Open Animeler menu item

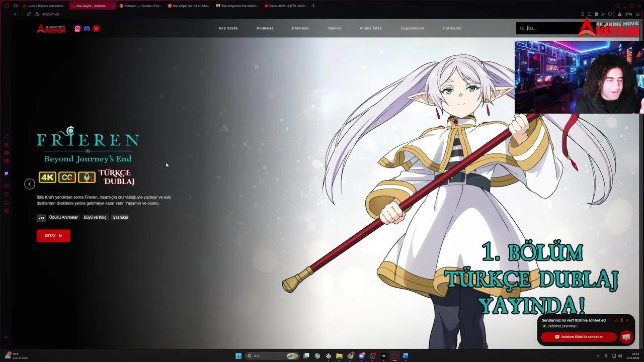tap(265, 28)
